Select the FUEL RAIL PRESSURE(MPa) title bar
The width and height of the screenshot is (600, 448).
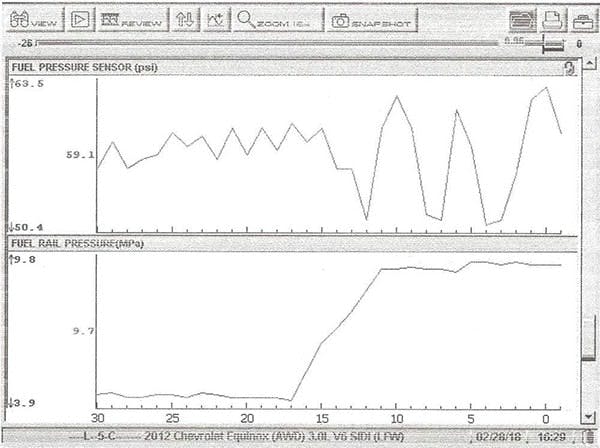(293, 244)
